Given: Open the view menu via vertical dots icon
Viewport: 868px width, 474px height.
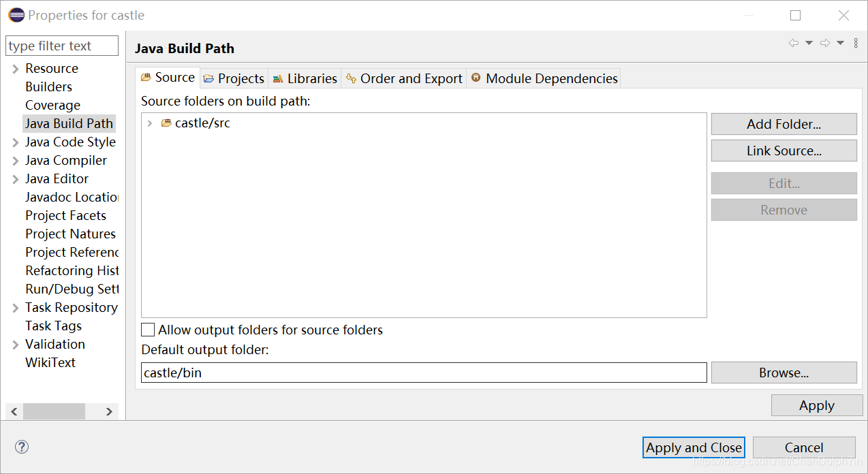Looking at the screenshot, I should 856,42.
